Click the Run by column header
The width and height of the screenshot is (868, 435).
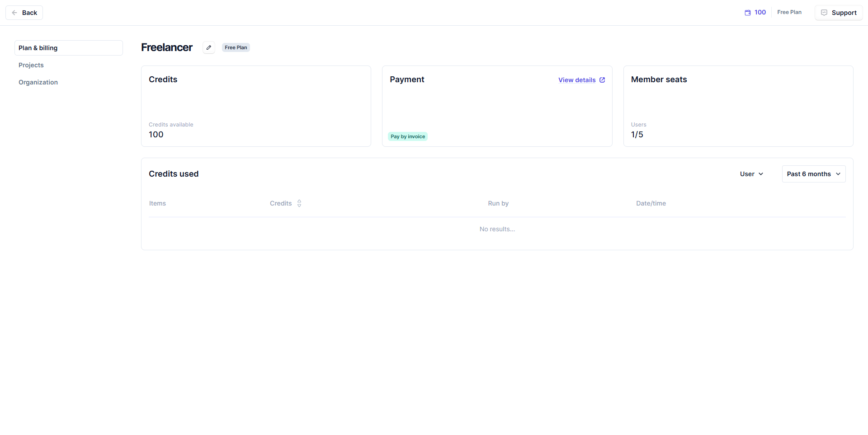(498, 203)
